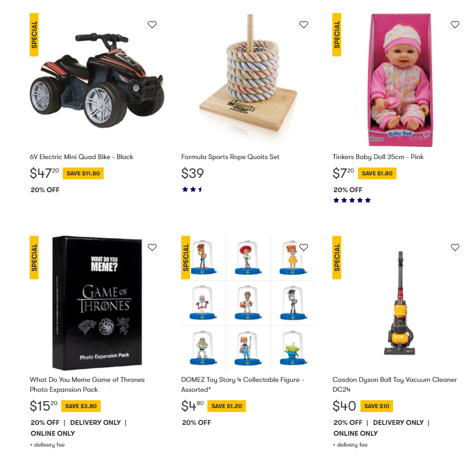This screenshot has height=457, width=476.
Task: Open 6V Electric Mini Quad Bike - Black link
Action: [x=81, y=157]
